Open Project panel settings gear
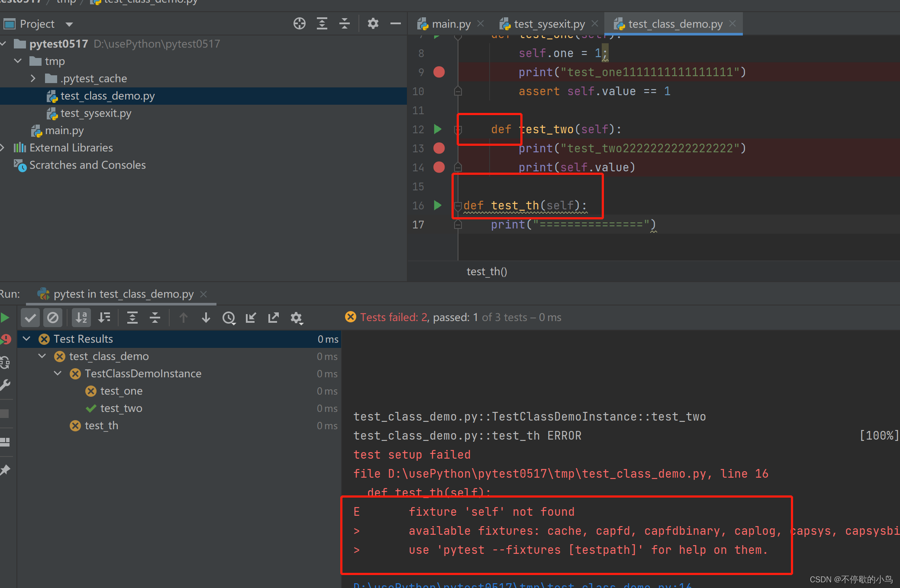 tap(373, 24)
